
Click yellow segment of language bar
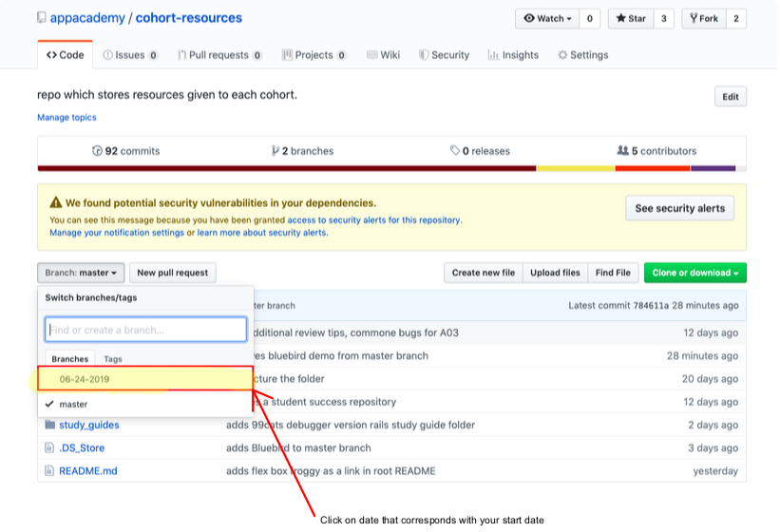[x=575, y=168]
